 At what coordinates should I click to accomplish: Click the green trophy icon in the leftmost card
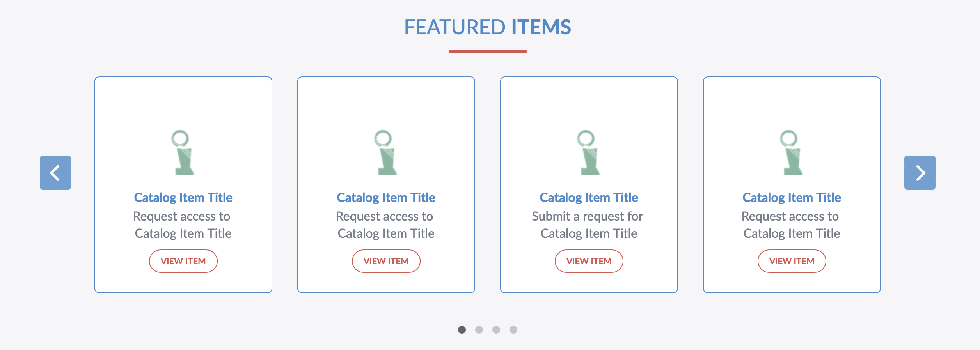point(183,152)
